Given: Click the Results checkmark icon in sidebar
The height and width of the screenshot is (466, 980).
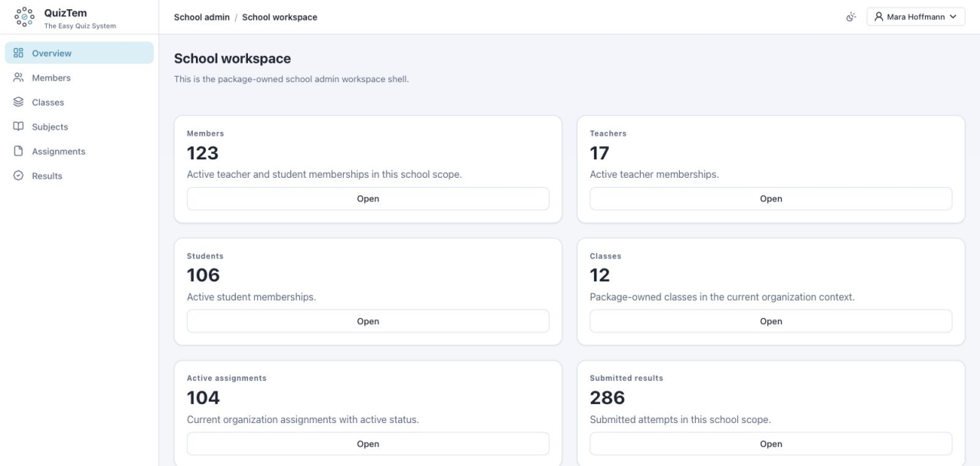Looking at the screenshot, I should click(19, 176).
